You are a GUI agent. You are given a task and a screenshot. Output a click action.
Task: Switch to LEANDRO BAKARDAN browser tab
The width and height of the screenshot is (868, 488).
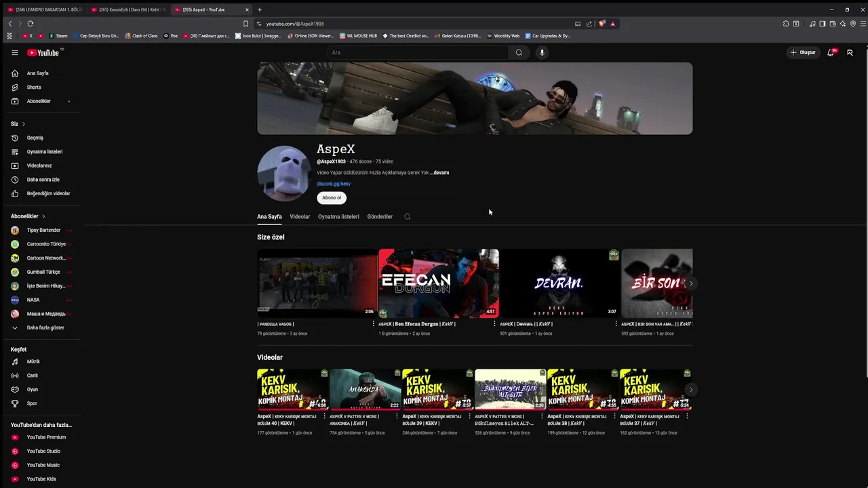(44, 9)
